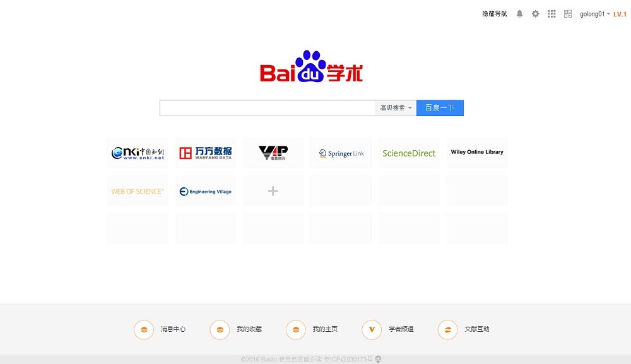The height and width of the screenshot is (364, 631).
Task: Open the Engineering Village tile
Action: tap(206, 191)
